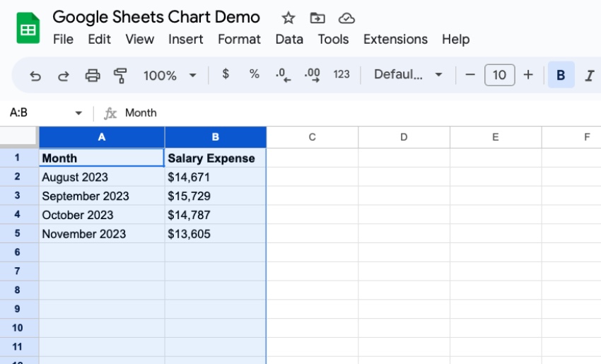This screenshot has height=364, width=601.
Task: Decrease decimal places
Action: tap(284, 75)
